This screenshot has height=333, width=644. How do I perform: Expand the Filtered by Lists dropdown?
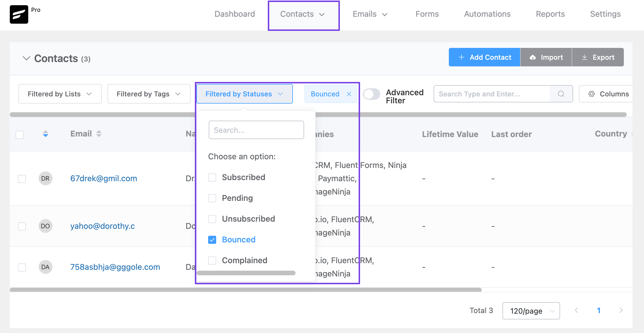(59, 93)
